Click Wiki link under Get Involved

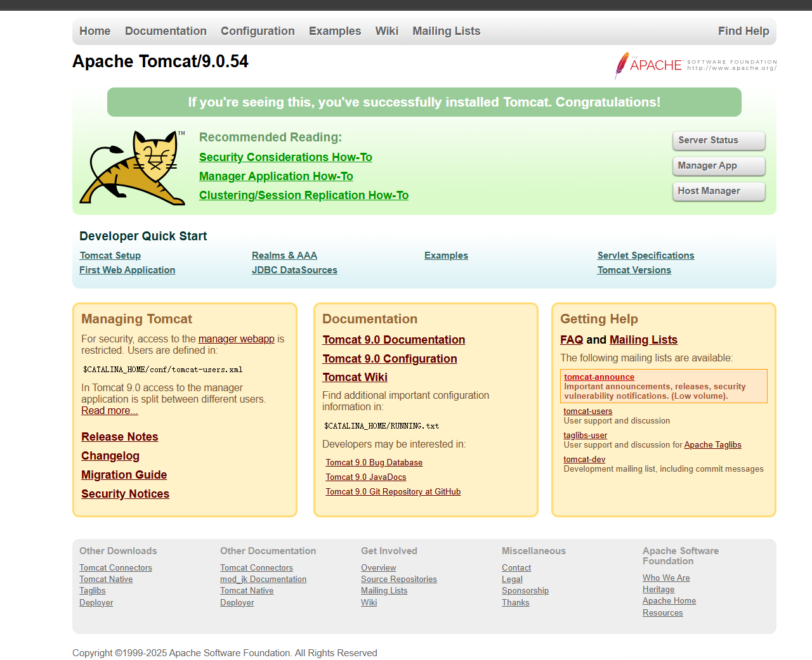[x=369, y=603]
